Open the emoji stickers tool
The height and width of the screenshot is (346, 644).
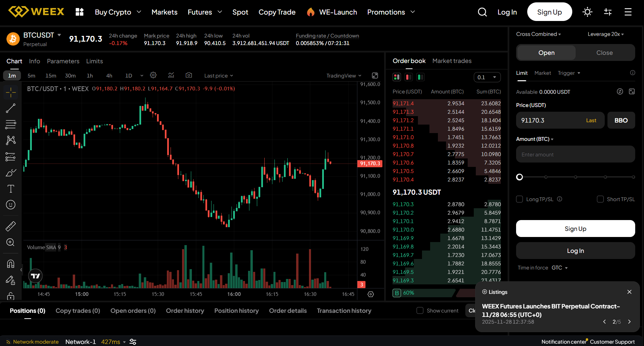click(x=10, y=204)
